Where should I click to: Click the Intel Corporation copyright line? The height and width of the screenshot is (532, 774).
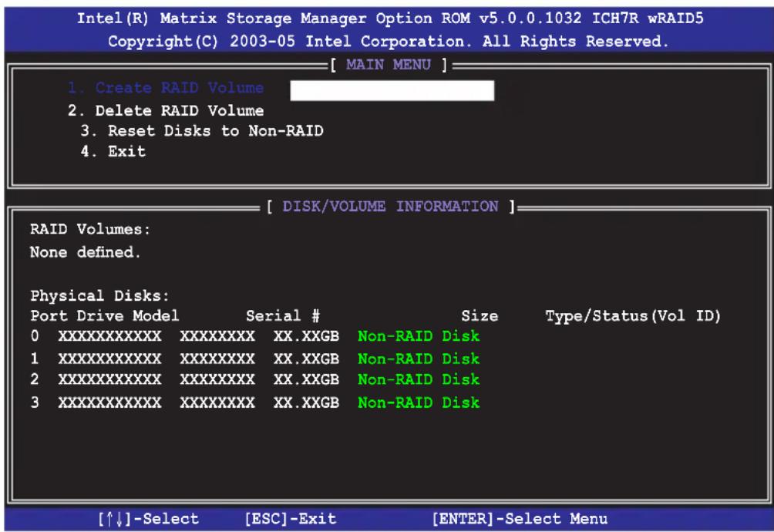(x=389, y=42)
